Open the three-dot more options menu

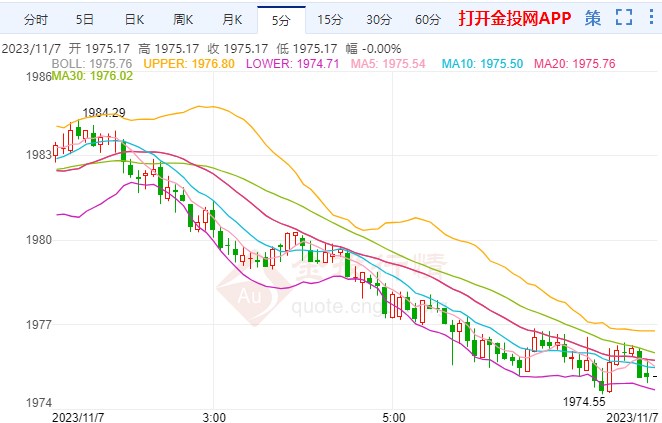point(651,17)
